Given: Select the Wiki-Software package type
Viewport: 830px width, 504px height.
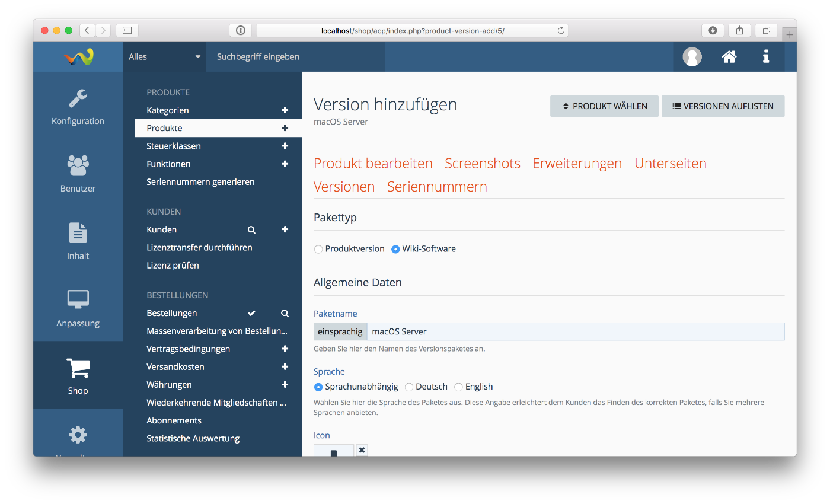Looking at the screenshot, I should [395, 249].
